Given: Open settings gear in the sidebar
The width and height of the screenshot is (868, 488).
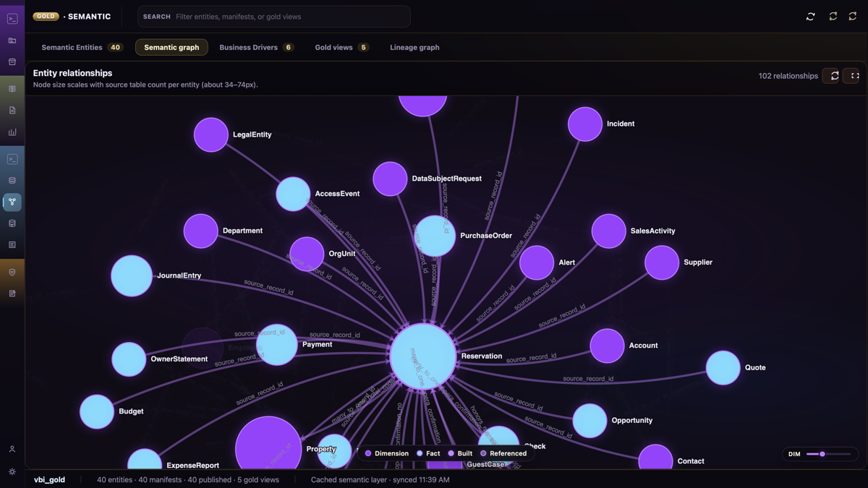Looking at the screenshot, I should pyautogui.click(x=12, y=471).
